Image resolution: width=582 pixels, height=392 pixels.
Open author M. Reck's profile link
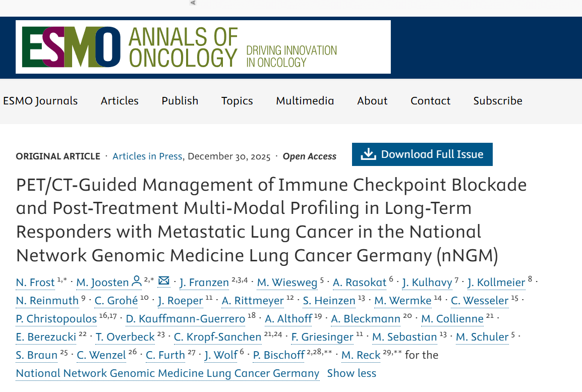pyautogui.click(x=361, y=356)
